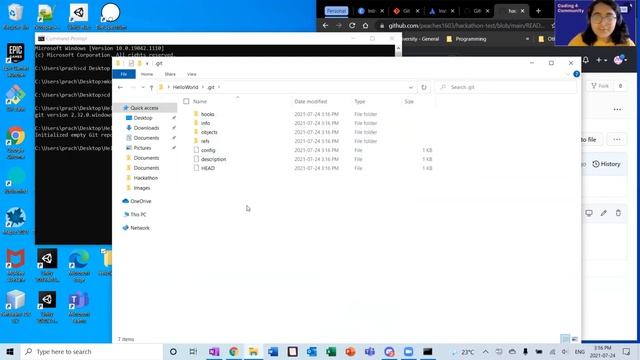Open in GitHub Desktop monitor icon
This screenshot has width=640, height=360.
(589, 213)
